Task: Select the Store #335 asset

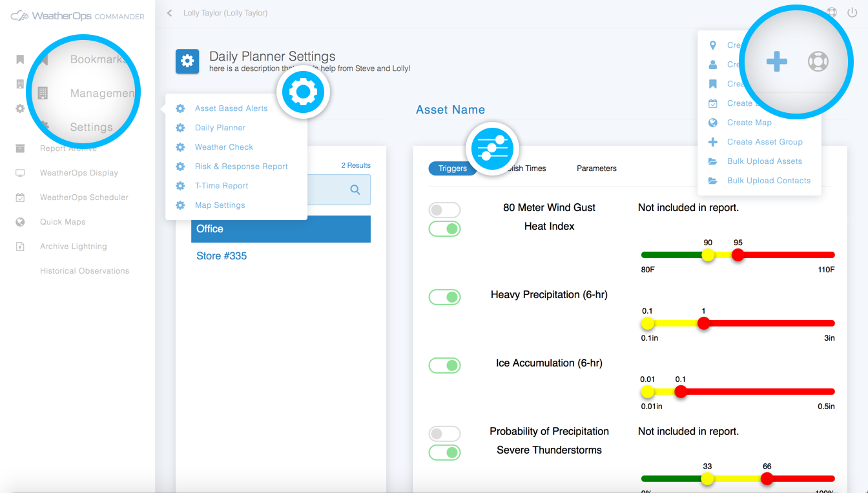Action: (222, 256)
